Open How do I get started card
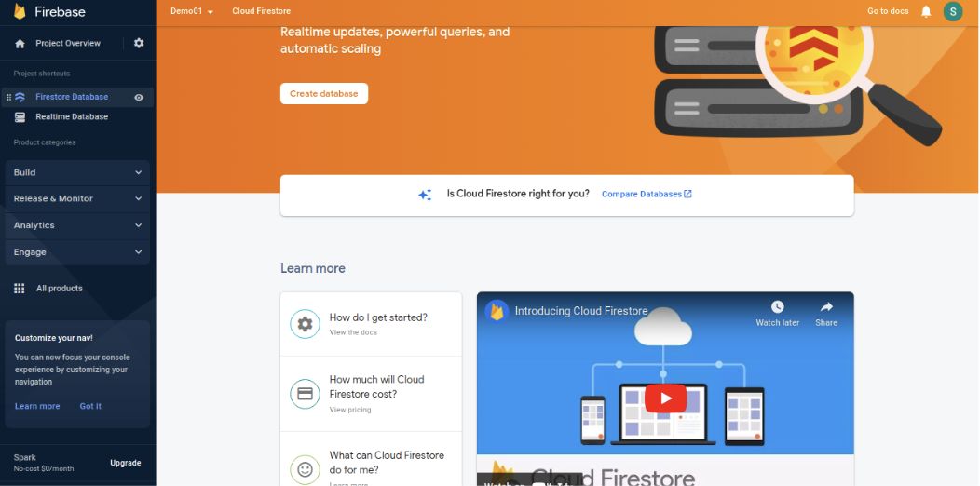 point(372,324)
